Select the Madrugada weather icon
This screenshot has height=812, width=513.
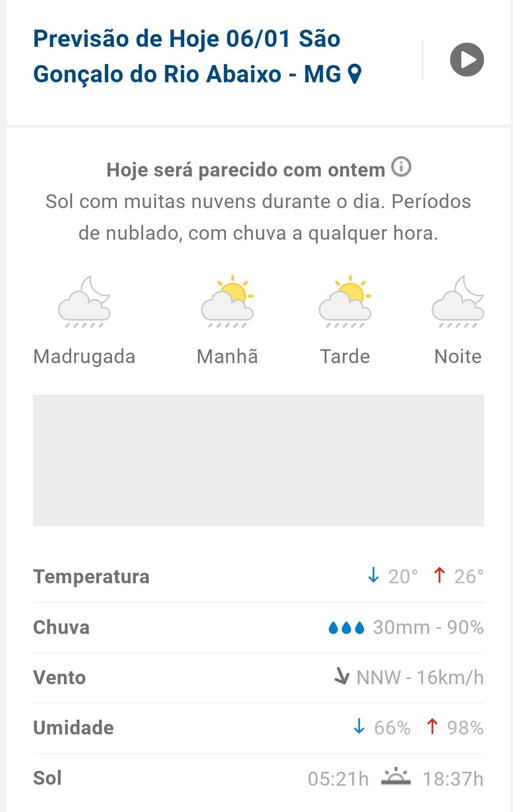pyautogui.click(x=84, y=301)
